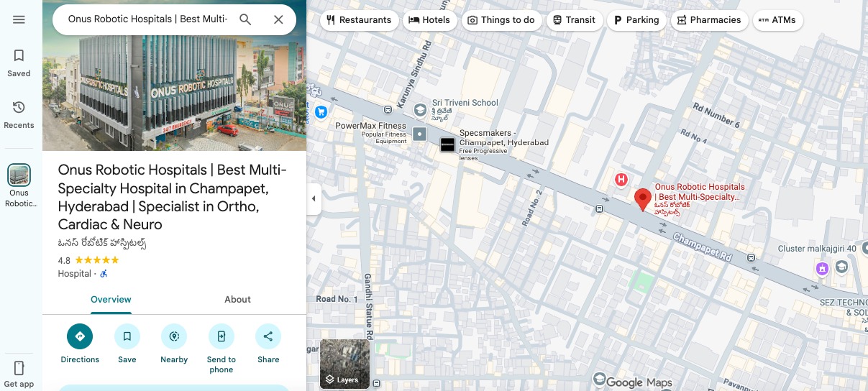
Task: Open the Saved places list
Action: tap(19, 63)
